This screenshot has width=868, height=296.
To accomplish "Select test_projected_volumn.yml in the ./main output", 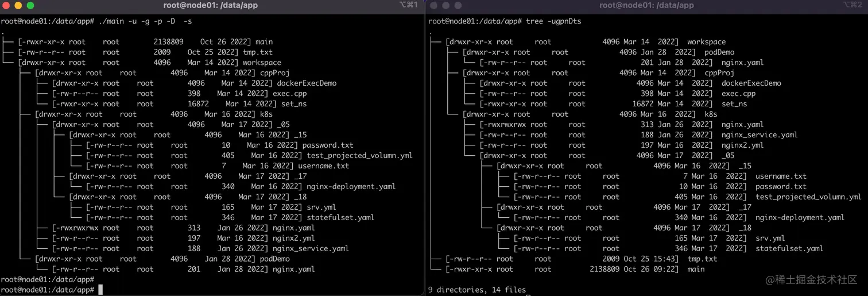I will pos(359,156).
